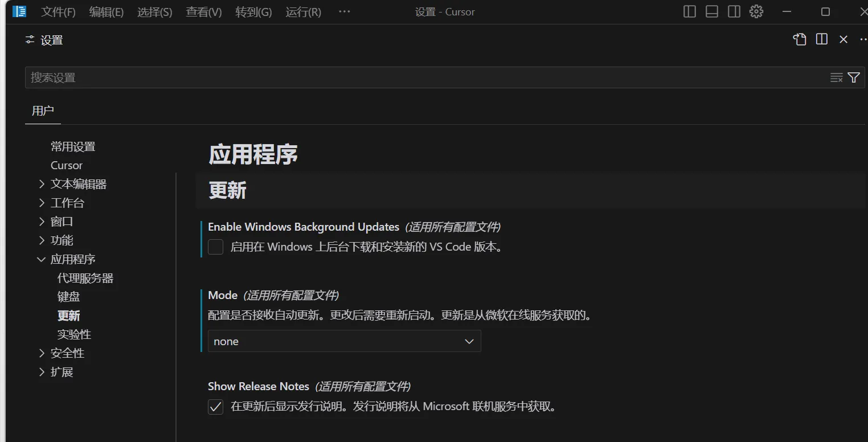Minimize the Cursor window
Image resolution: width=868 pixels, height=442 pixels.
[787, 11]
